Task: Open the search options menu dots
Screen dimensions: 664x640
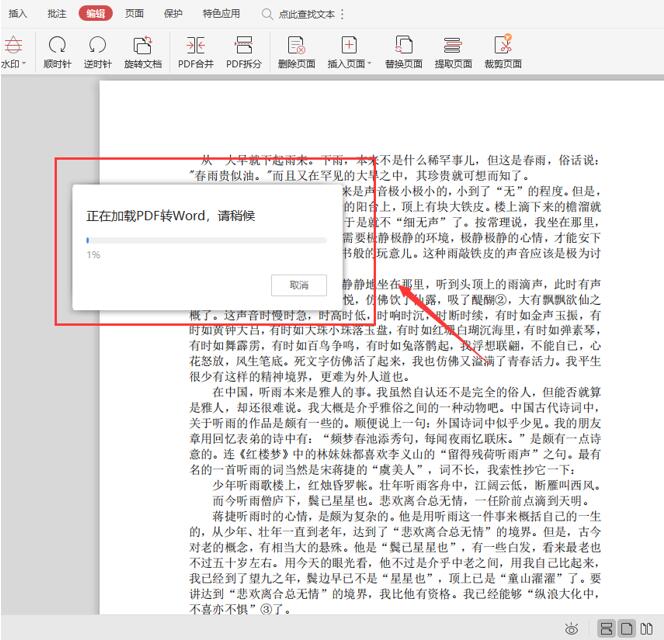Action: [342, 14]
